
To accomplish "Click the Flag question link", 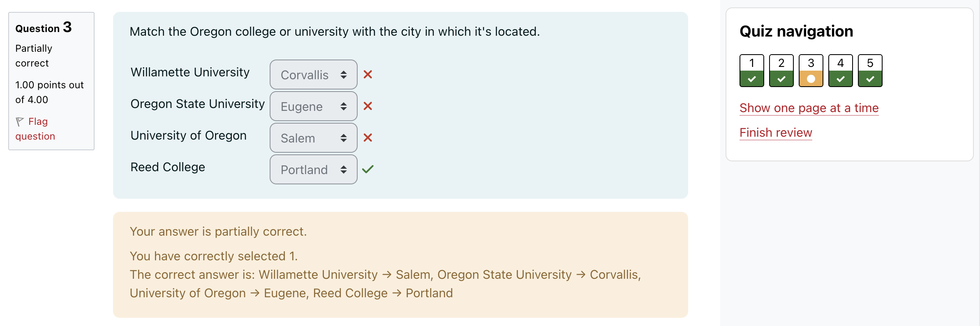I will [35, 128].
